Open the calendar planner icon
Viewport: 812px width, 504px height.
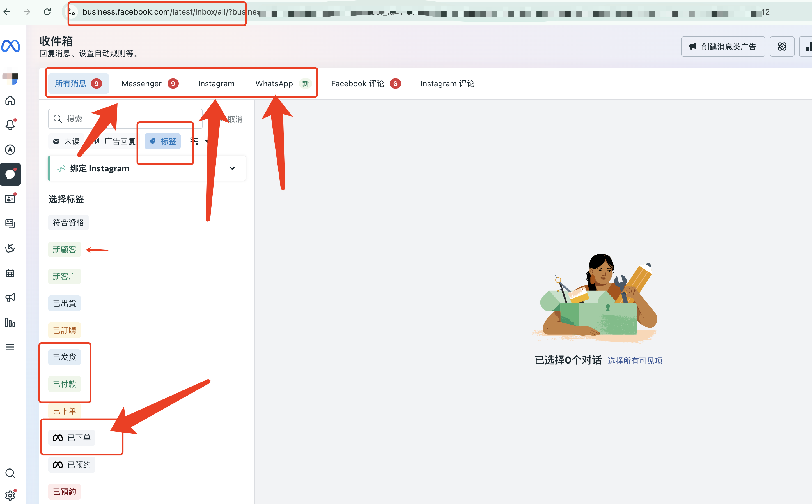[10, 273]
